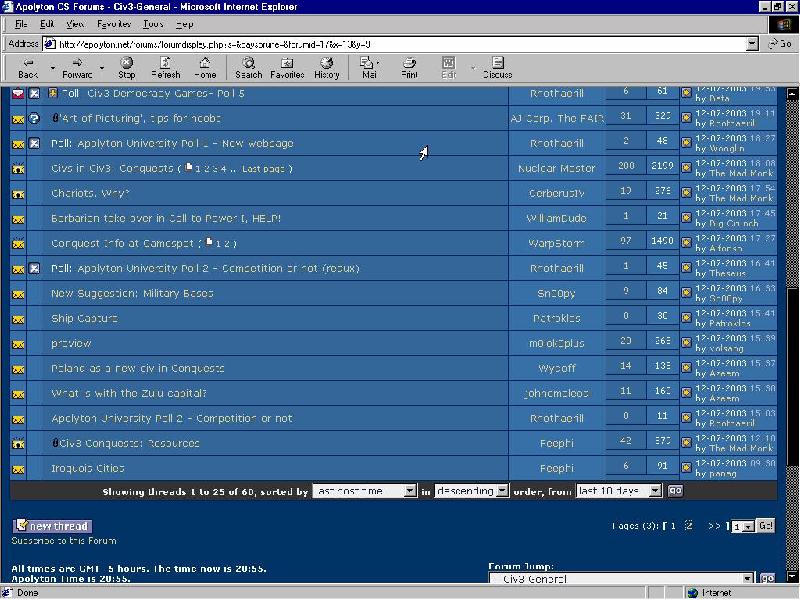Open the View menu
The width and height of the screenshot is (800, 600).
75,23
